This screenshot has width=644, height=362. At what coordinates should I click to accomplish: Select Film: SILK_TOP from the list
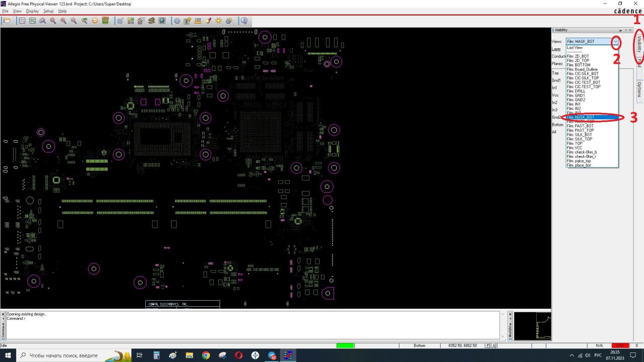pos(580,139)
